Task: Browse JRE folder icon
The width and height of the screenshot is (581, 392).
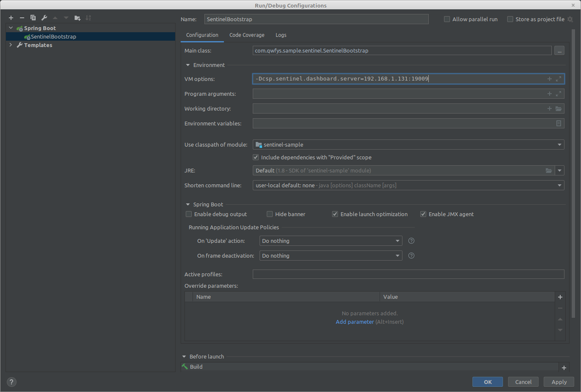Action: [549, 170]
